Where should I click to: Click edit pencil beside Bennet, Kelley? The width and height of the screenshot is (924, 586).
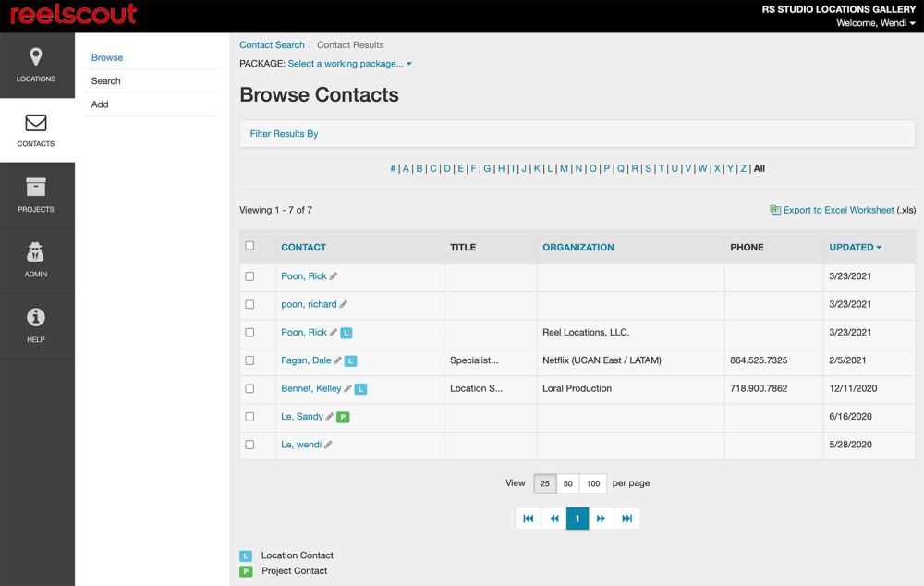click(x=347, y=388)
